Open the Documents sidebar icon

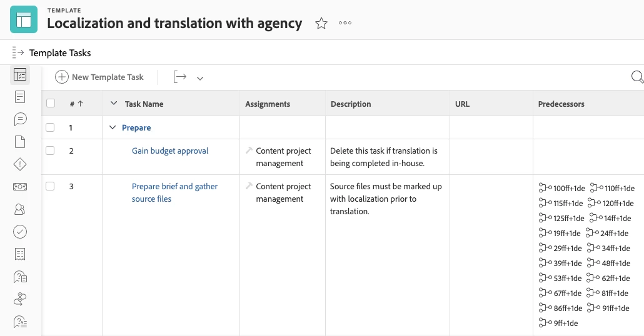click(20, 142)
